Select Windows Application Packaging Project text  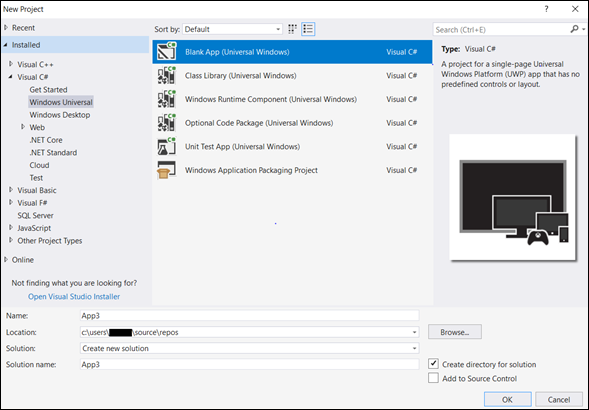point(251,170)
